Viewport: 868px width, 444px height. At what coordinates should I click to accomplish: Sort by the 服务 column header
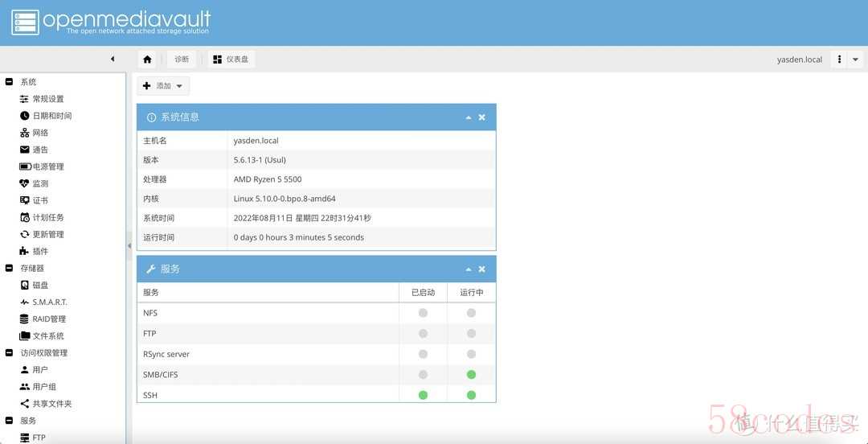[x=268, y=293]
